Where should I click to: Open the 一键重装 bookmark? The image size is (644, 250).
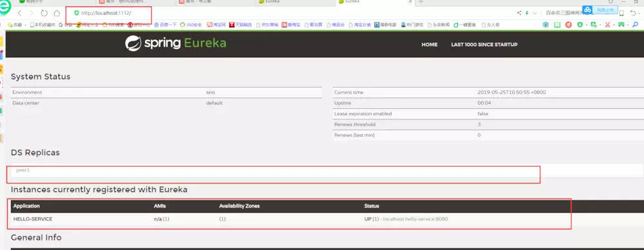(464, 24)
